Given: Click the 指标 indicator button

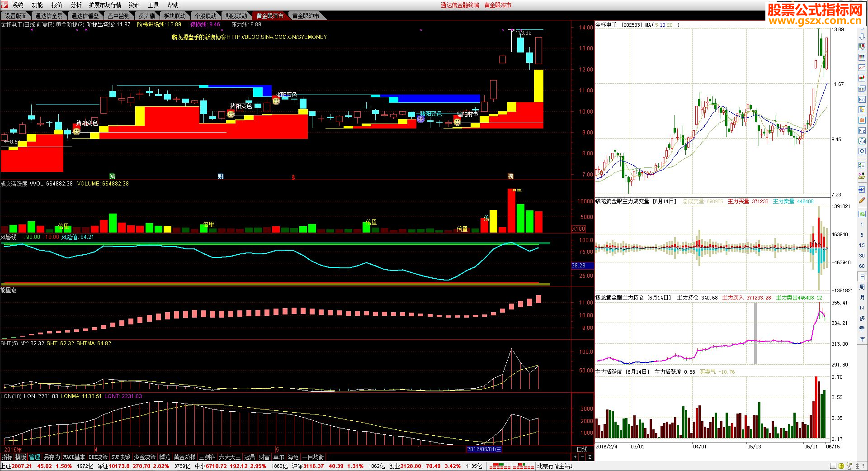Looking at the screenshot, I should tap(7, 457).
